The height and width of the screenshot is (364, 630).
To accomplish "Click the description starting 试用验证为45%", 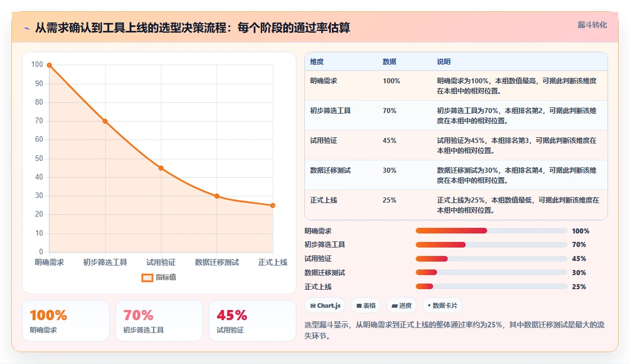I will click(x=517, y=146).
